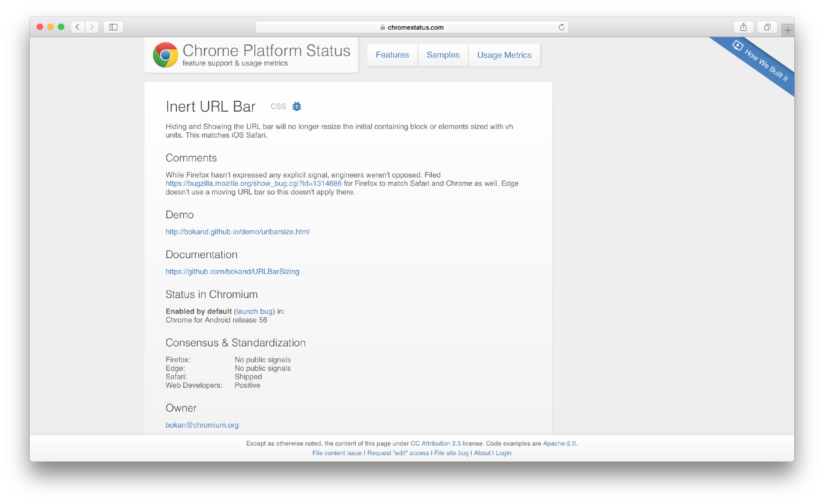The image size is (824, 504).
Task: Click the Chrome Platform Status title
Action: (x=267, y=51)
